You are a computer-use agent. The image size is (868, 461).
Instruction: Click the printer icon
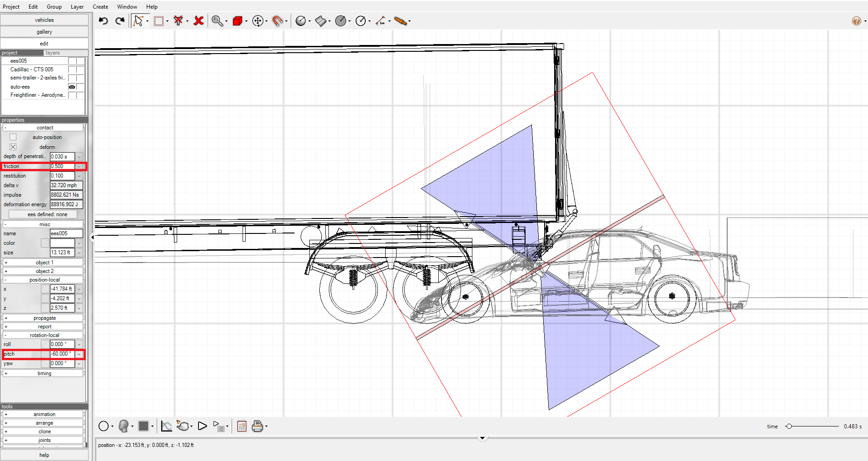[258, 426]
